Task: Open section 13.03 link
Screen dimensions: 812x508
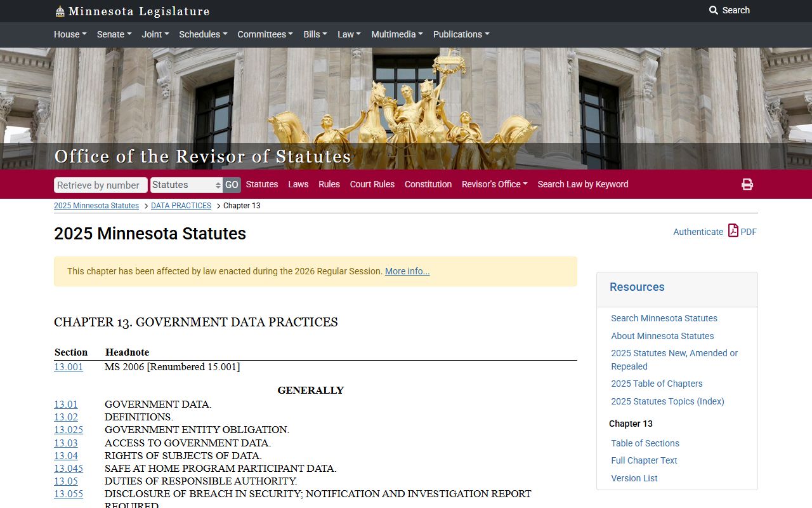Action: (x=66, y=443)
